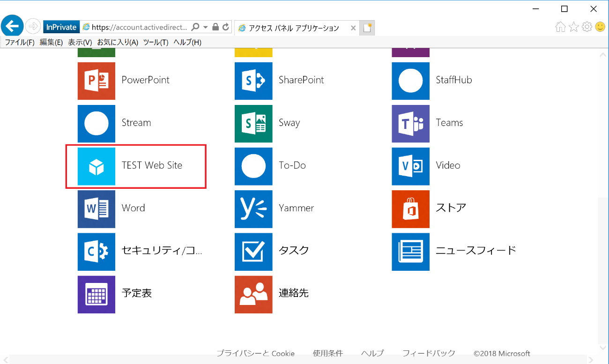Launch the タスク checkmark icon

(253, 252)
